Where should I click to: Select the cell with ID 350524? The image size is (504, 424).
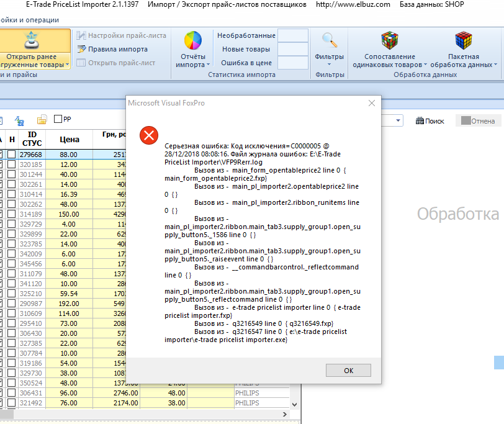point(32,383)
